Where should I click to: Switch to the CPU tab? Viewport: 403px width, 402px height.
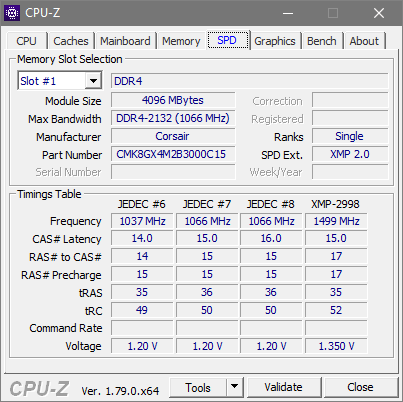point(26,41)
